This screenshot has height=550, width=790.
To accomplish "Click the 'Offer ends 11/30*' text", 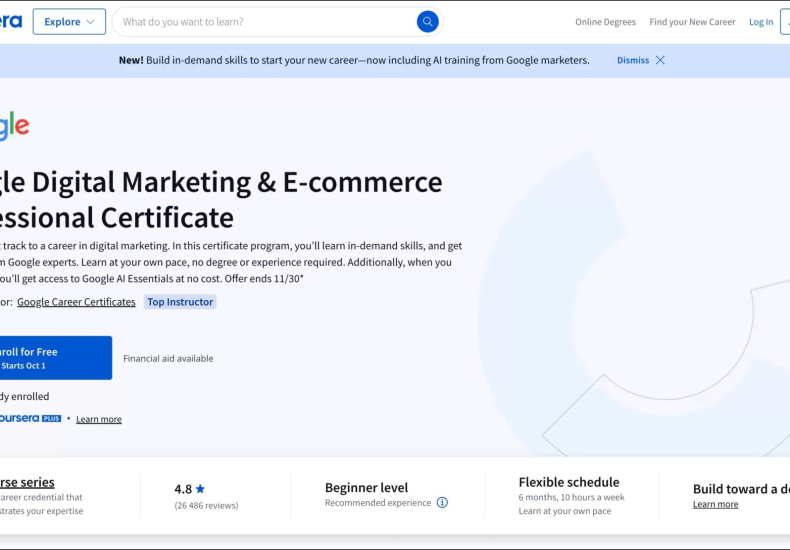I will tap(264, 279).
